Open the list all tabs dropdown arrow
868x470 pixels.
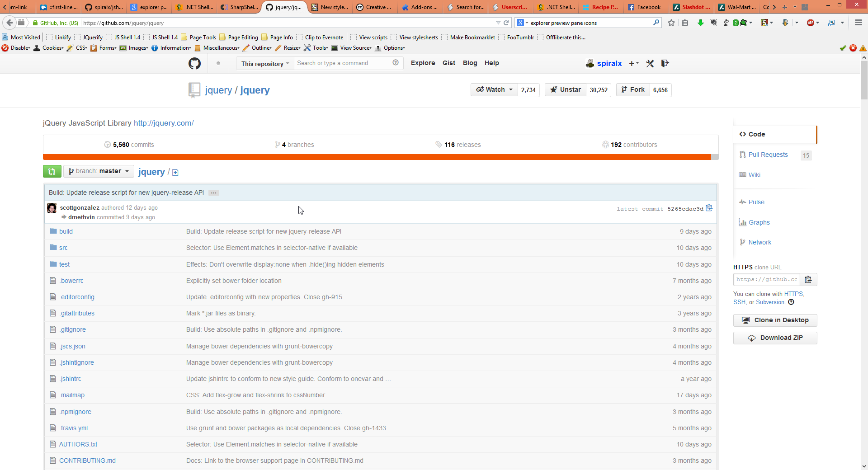pyautogui.click(x=795, y=7)
